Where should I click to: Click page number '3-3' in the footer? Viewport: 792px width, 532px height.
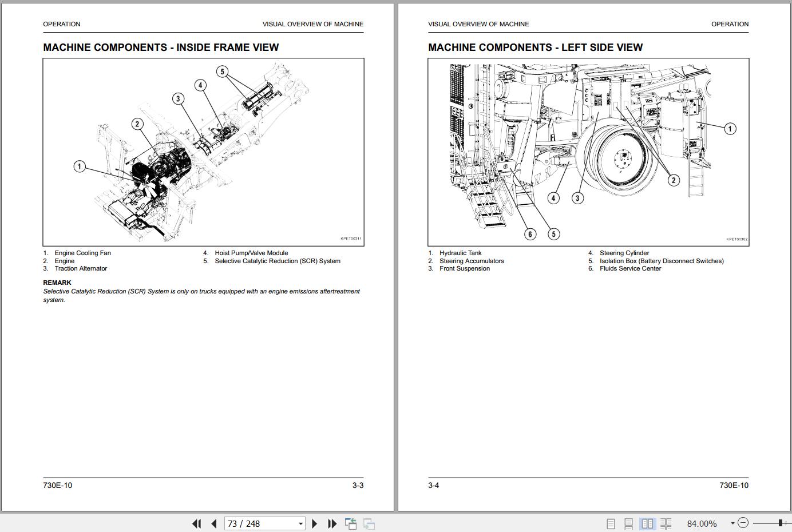click(358, 486)
